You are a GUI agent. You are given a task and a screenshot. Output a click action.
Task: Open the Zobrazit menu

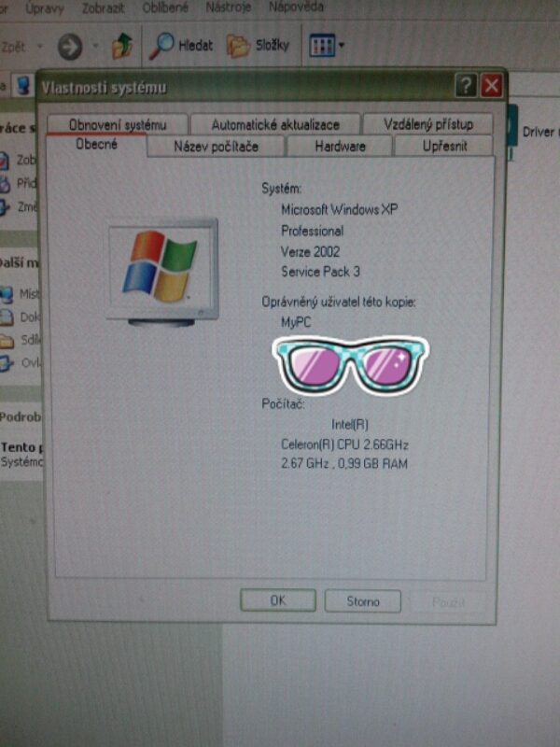pyautogui.click(x=103, y=8)
